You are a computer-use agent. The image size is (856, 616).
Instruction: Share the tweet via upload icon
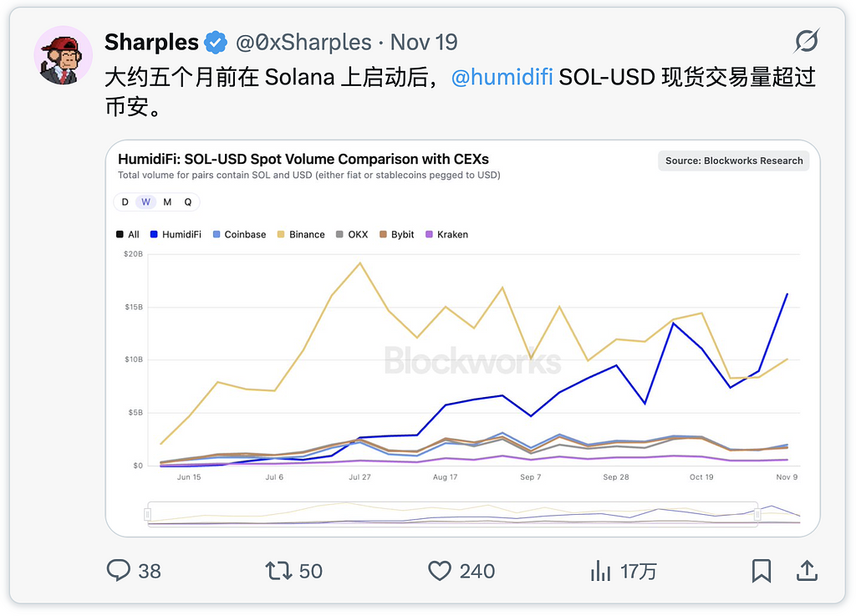click(x=806, y=571)
